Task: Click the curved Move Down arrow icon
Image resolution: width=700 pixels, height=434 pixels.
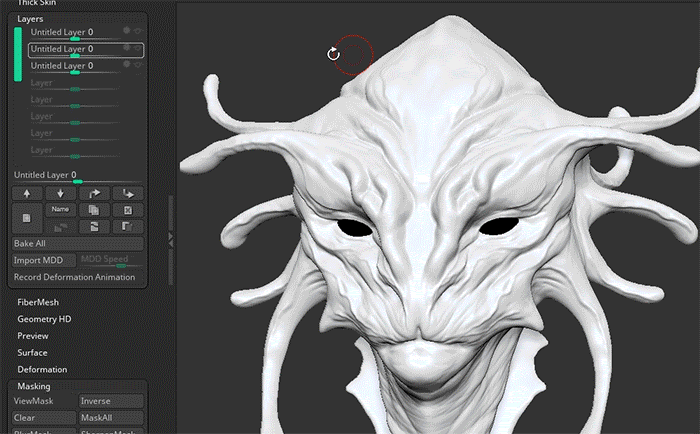Action: pyautogui.click(x=128, y=193)
